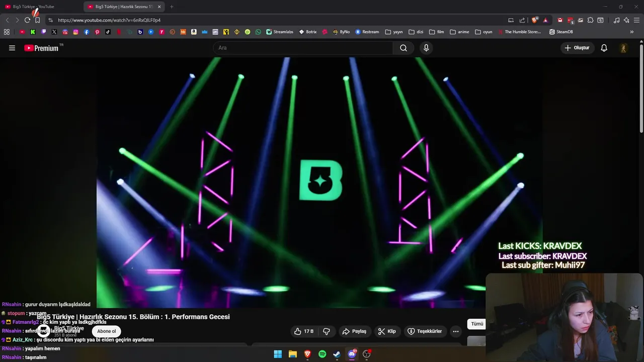
Task: Open the Botrix bookmark
Action: coord(307,32)
